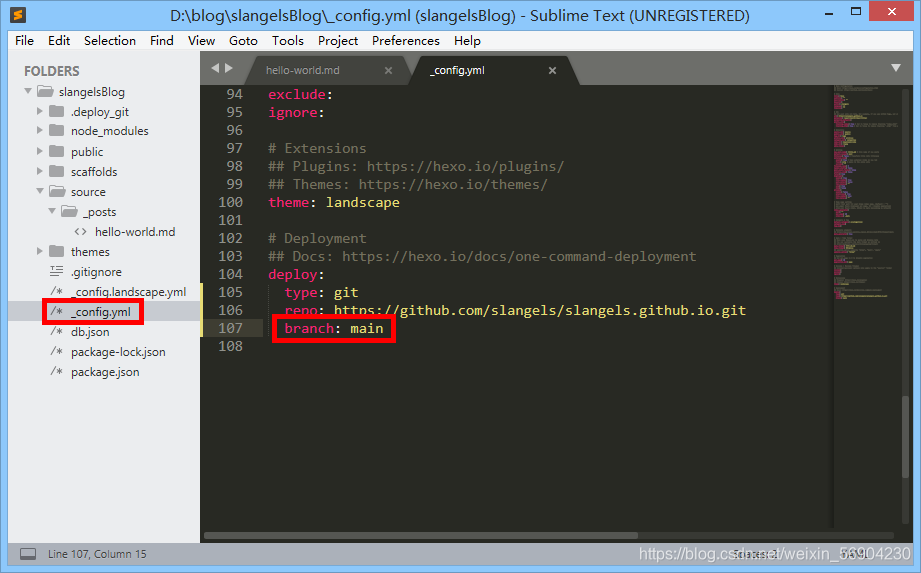Click the github repo URL on line 106
Screen dimensions: 921x573
coord(540,310)
